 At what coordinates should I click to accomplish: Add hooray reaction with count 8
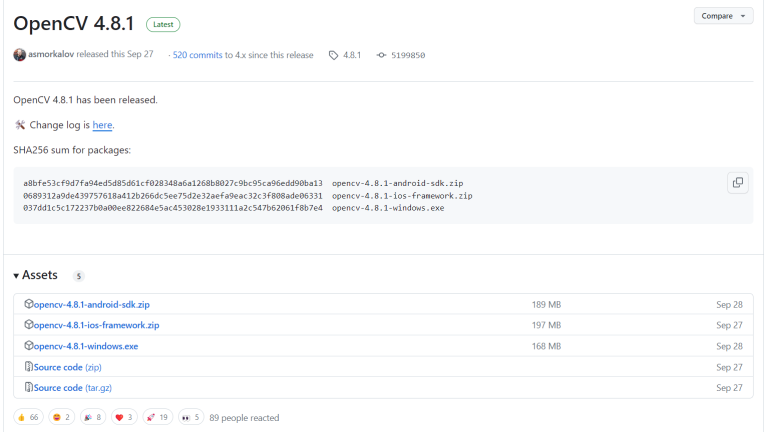[93, 417]
